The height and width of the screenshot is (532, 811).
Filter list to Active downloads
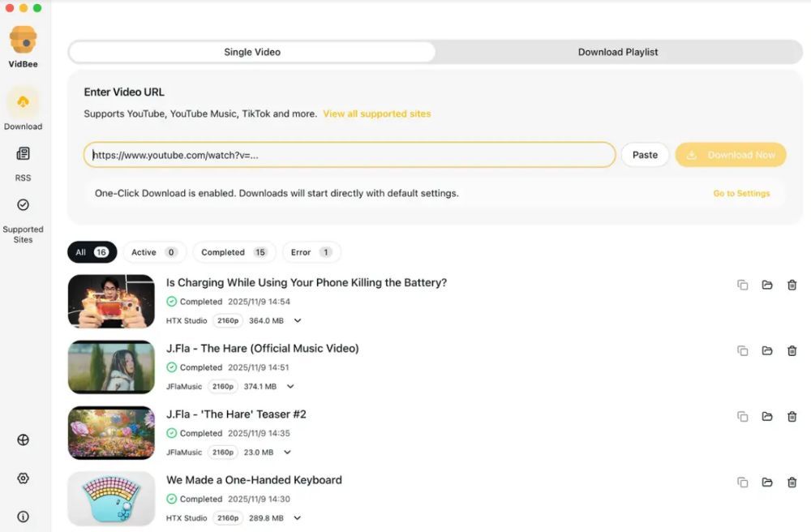pyautogui.click(x=154, y=252)
